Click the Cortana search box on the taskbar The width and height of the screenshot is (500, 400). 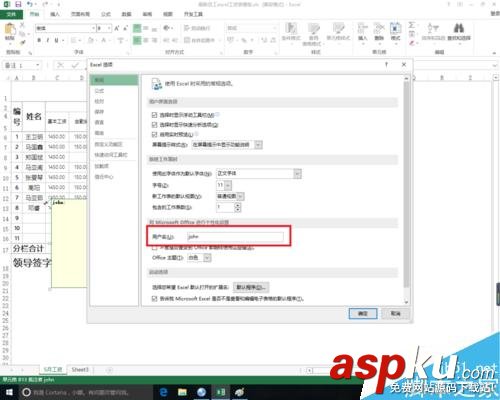coord(86,392)
